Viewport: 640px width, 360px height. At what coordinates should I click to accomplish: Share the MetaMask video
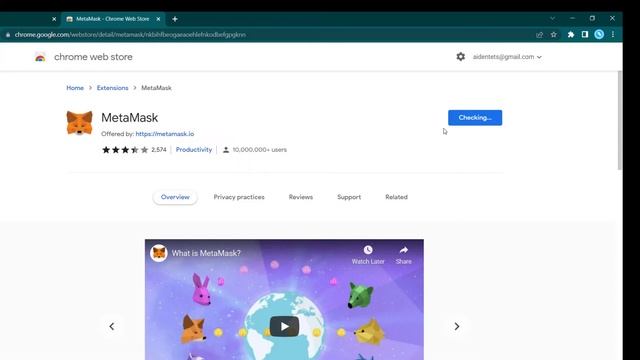(403, 255)
